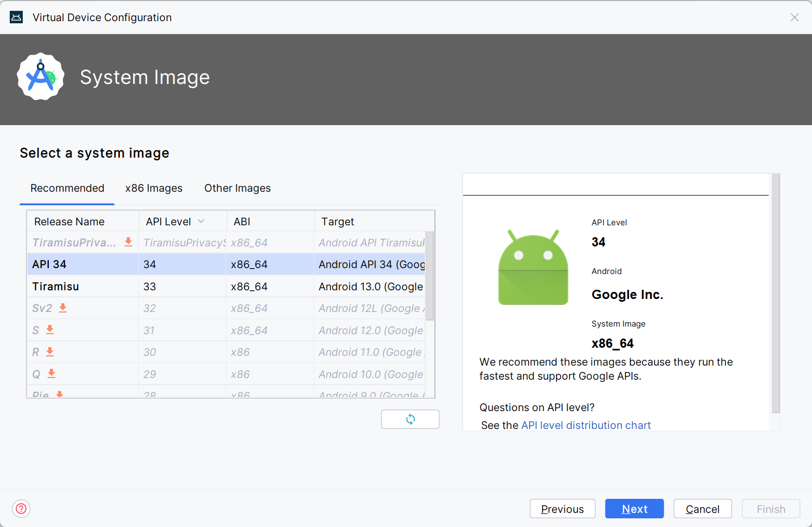Download the R release image
Screen dimensions: 812x527
[50, 352]
